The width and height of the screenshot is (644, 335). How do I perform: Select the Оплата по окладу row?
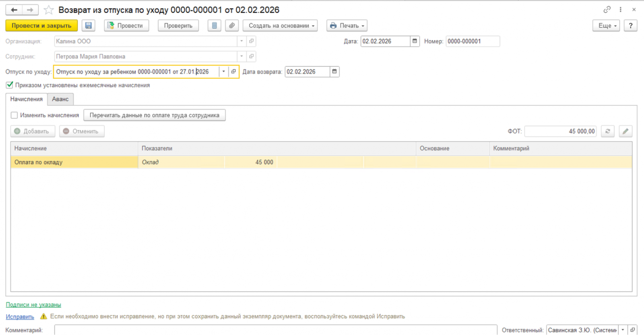click(x=321, y=162)
